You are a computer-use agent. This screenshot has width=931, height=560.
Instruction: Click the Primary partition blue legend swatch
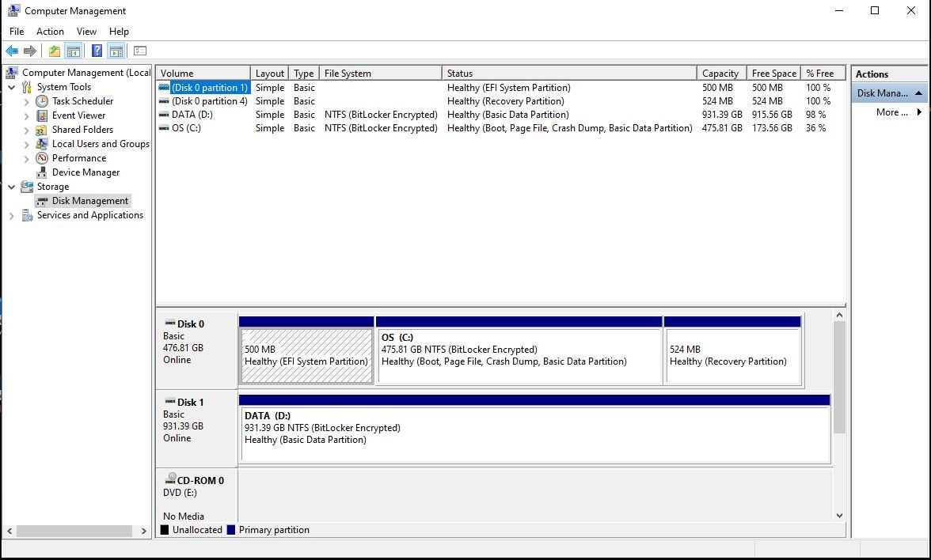click(x=231, y=530)
